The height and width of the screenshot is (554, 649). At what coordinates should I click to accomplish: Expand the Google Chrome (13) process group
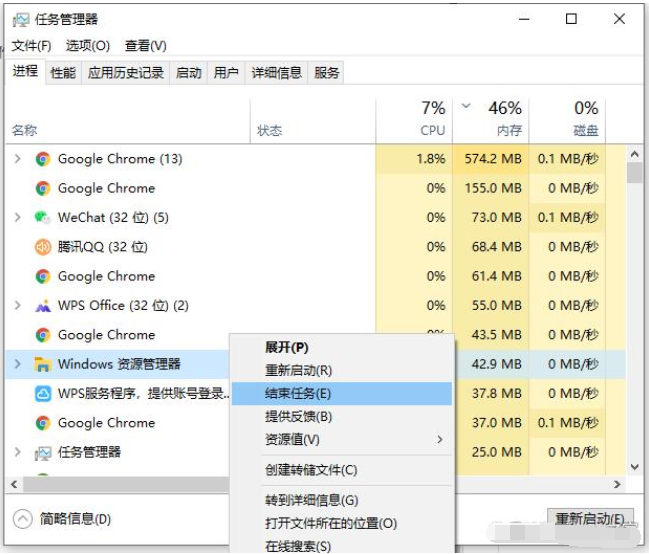click(x=17, y=159)
